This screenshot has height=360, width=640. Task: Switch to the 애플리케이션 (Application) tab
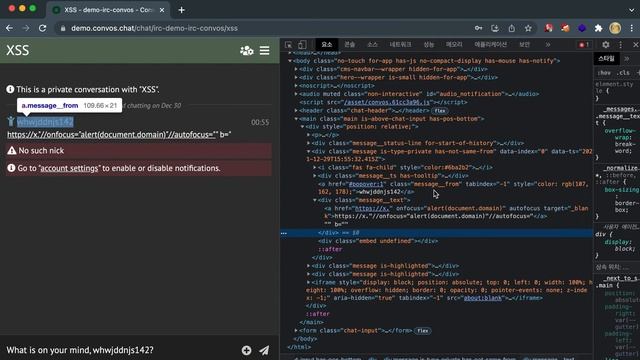490,44
